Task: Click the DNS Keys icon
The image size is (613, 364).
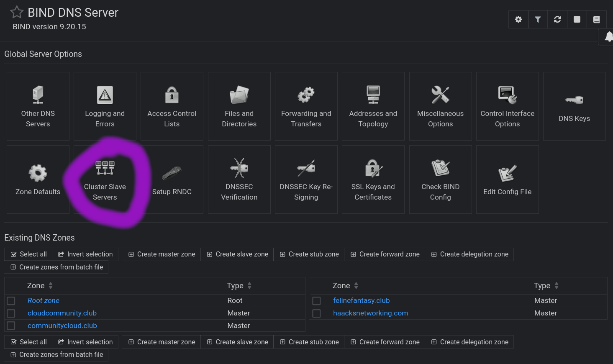Action: (x=574, y=106)
